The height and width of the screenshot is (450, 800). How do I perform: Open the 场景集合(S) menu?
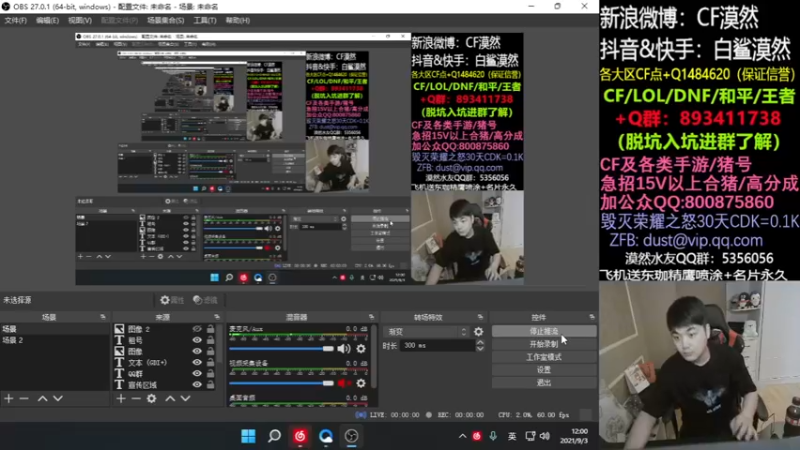(x=165, y=20)
